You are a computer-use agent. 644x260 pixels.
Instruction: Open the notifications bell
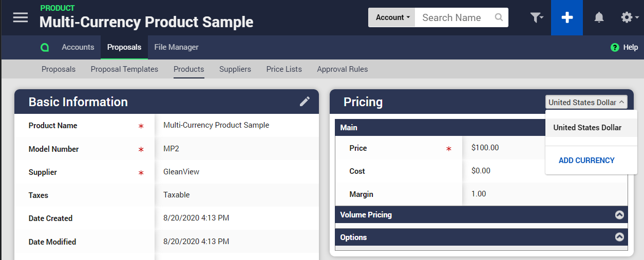(599, 17)
